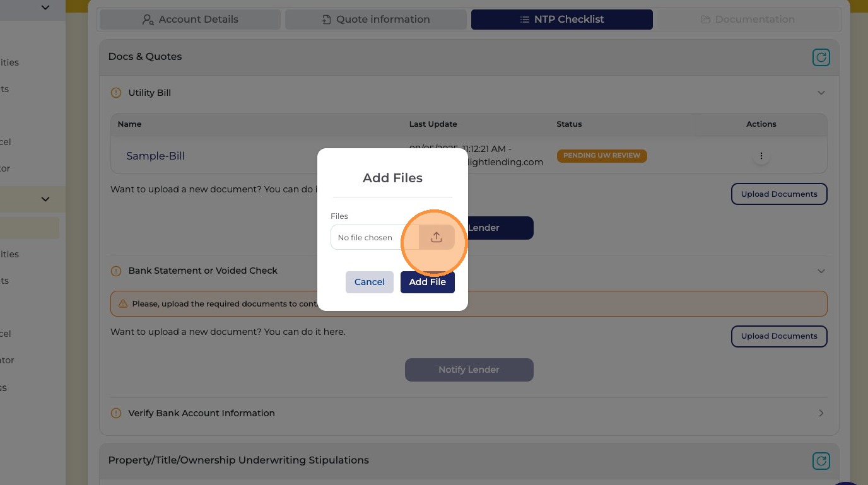Click Upload Documents for Utility Bill
This screenshot has height=485, width=868.
[x=779, y=194]
